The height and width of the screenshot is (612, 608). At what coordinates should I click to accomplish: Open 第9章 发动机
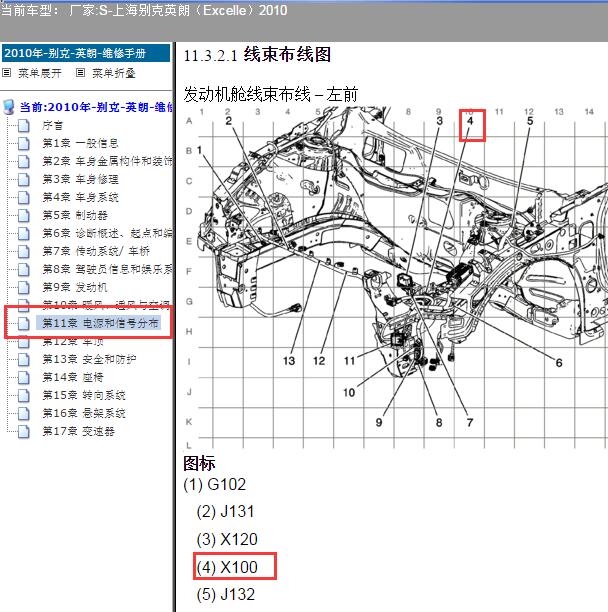(x=75, y=287)
